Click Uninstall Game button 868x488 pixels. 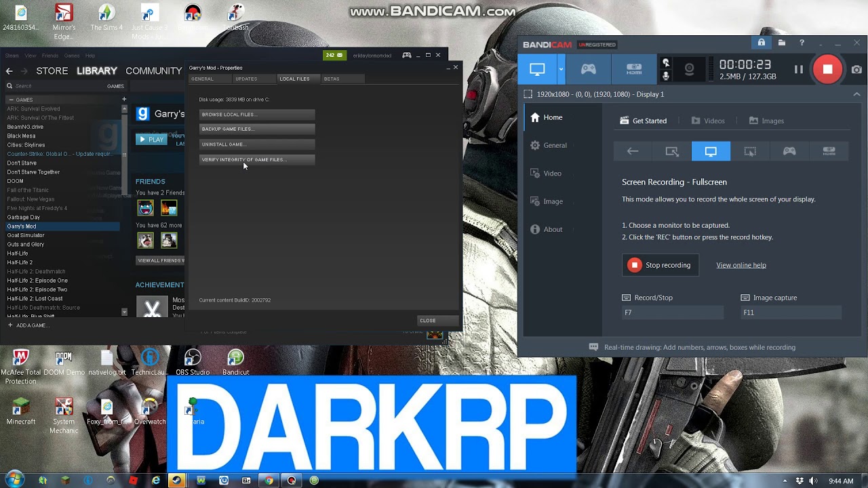pyautogui.click(x=257, y=144)
